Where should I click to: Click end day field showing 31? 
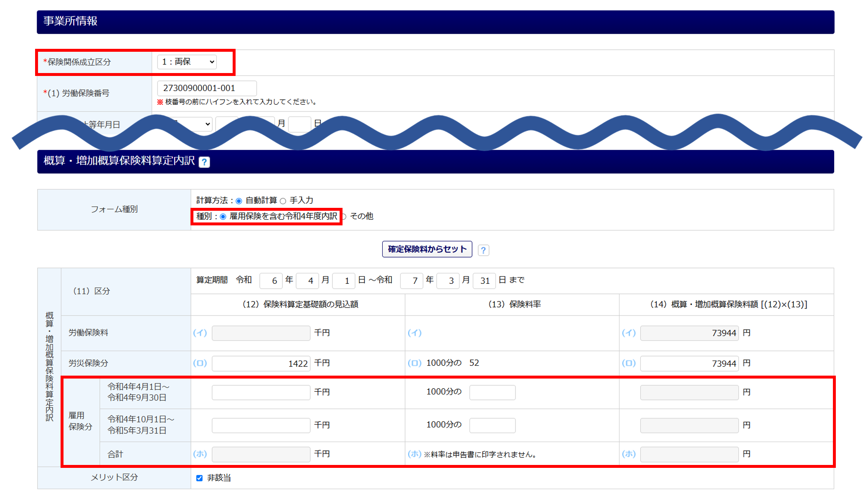pos(484,281)
